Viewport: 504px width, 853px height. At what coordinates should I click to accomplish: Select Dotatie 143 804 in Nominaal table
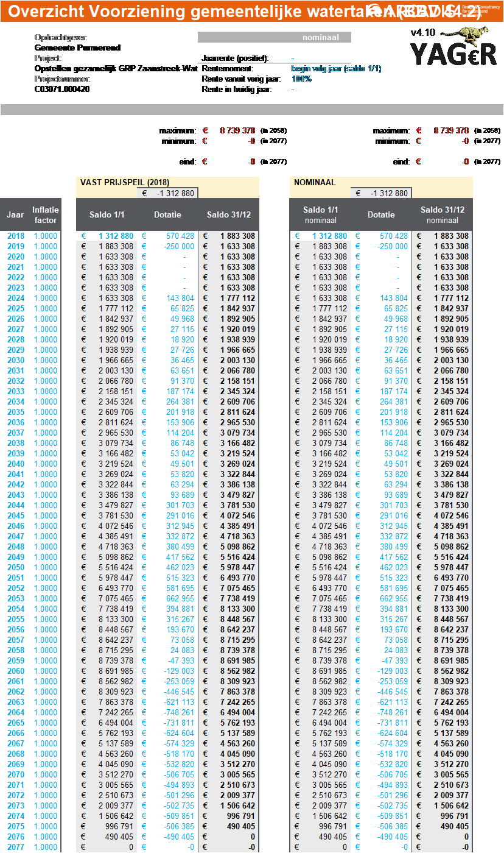[x=394, y=298]
